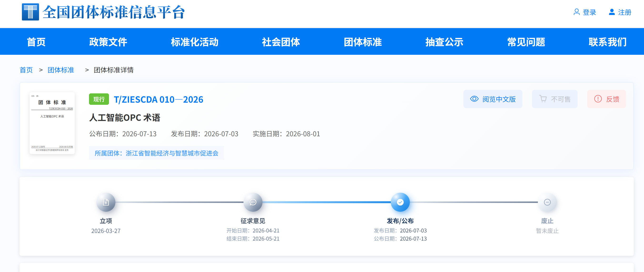Click the 公布日期：2026-07-13 text in header card
The width and height of the screenshot is (644, 272).
click(x=123, y=134)
